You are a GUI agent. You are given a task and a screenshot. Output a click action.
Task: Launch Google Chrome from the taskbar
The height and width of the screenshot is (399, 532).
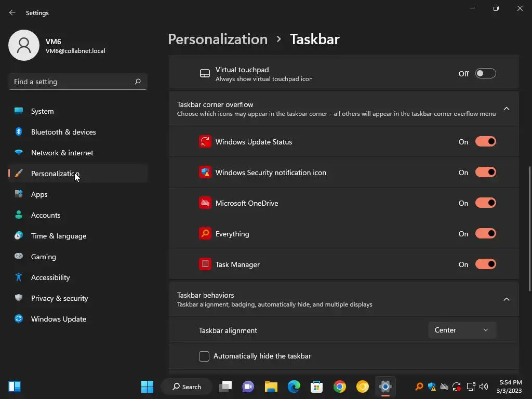point(340,387)
